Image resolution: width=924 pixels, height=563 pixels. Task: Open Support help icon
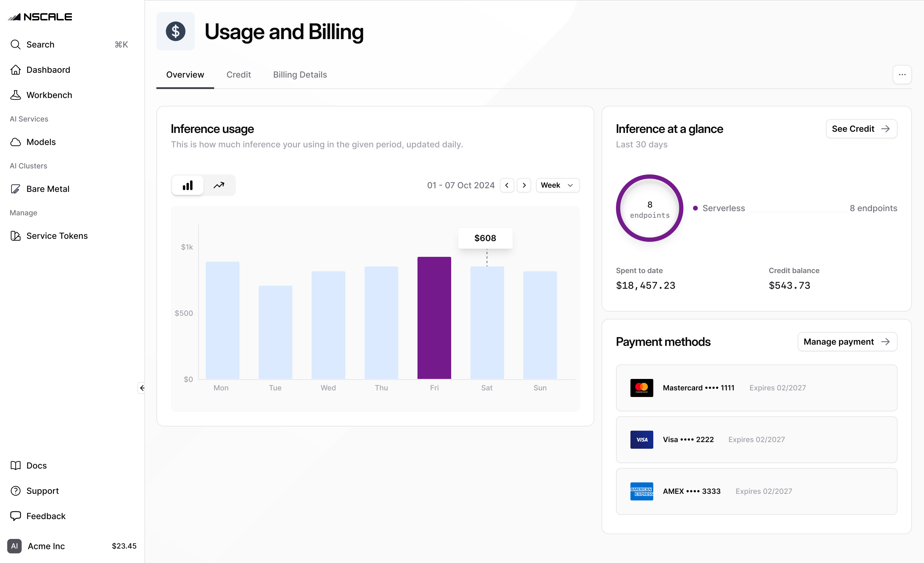[x=15, y=491]
